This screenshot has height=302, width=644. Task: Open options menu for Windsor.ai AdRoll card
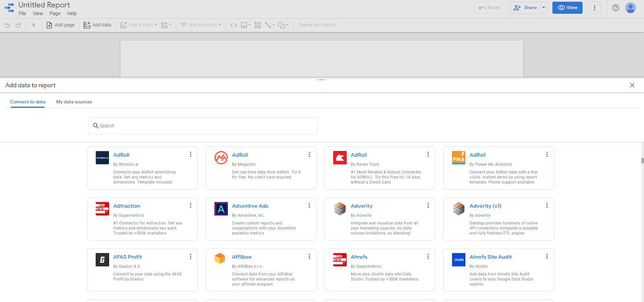coord(190,155)
